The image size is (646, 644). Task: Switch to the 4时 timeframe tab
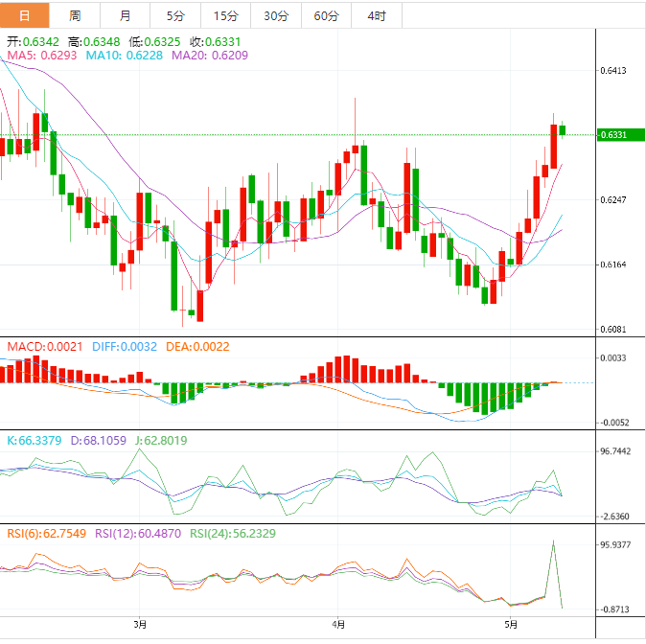pos(377,16)
